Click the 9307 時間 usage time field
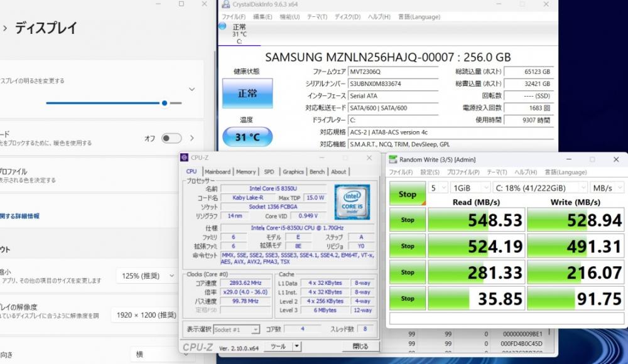 [x=528, y=120]
